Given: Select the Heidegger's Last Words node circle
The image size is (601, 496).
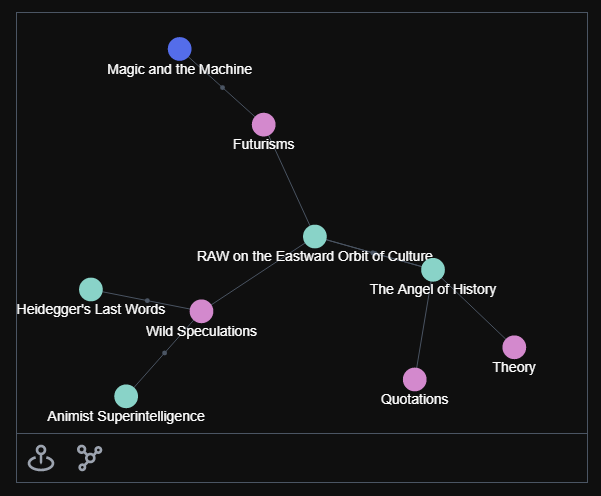Looking at the screenshot, I should click(x=91, y=289).
